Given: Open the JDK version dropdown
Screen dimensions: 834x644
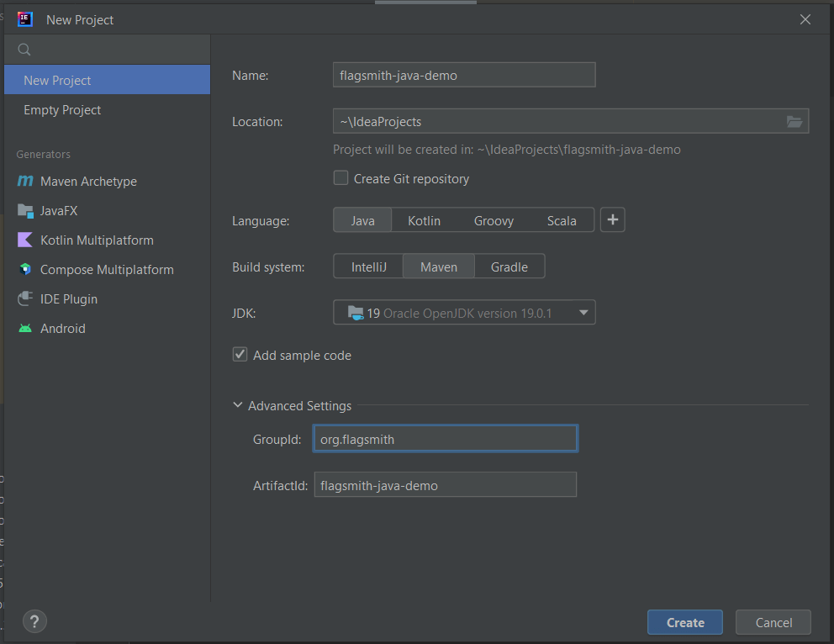Looking at the screenshot, I should click(x=583, y=312).
